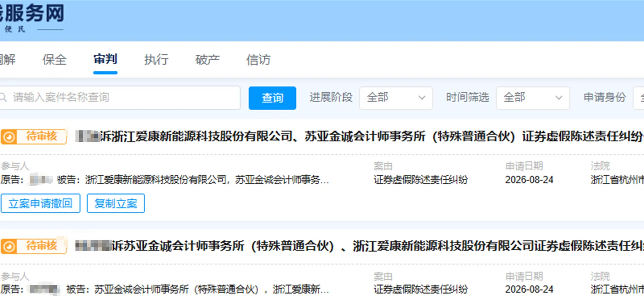Click the first case's 浙江省杭州市 court text
The height and width of the screenshot is (301, 644).
tap(617, 180)
